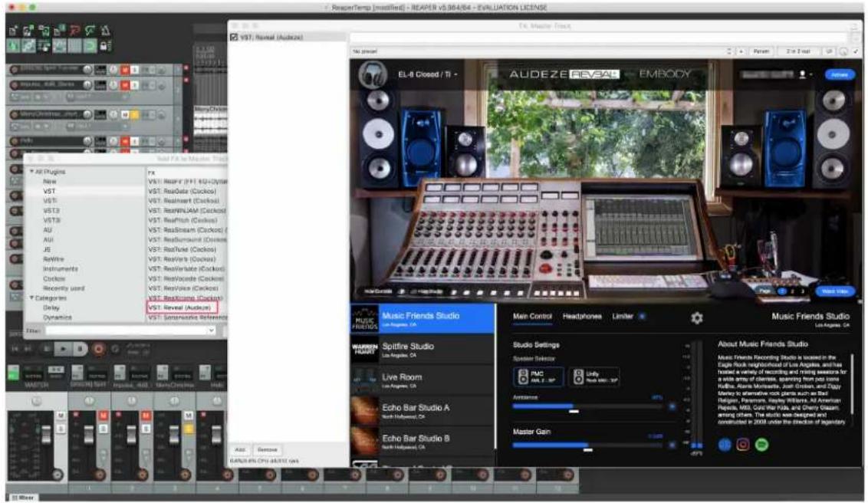Toggle the Master S solo button in mixer
Screen dimensions: 868x503
61,429
